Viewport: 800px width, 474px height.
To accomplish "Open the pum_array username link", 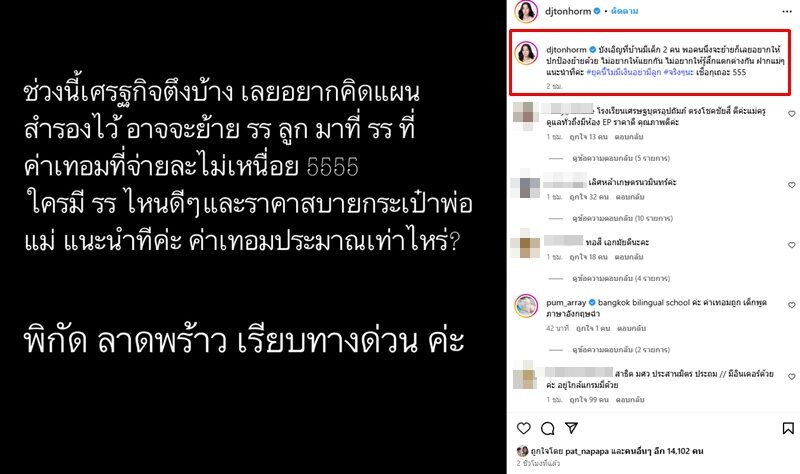I will click(566, 303).
